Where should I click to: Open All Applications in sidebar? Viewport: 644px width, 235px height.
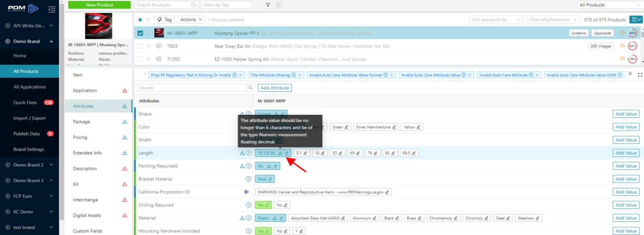(29, 87)
